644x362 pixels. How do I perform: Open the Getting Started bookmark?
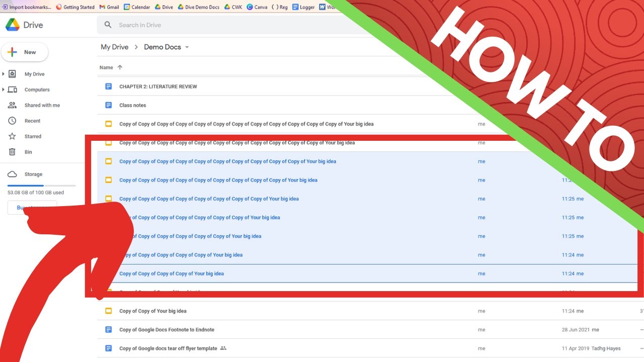[75, 7]
